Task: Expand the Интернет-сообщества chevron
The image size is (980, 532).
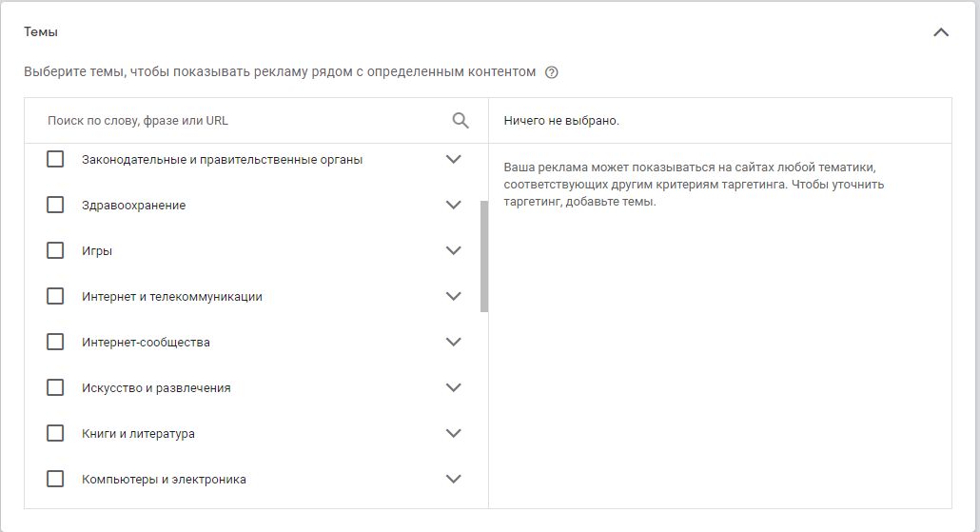Action: (x=453, y=342)
